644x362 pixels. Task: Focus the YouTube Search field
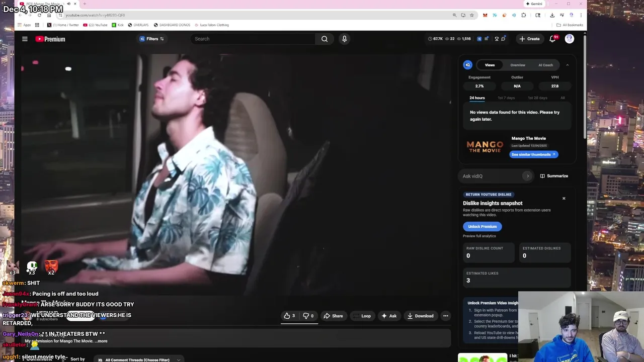[253, 39]
